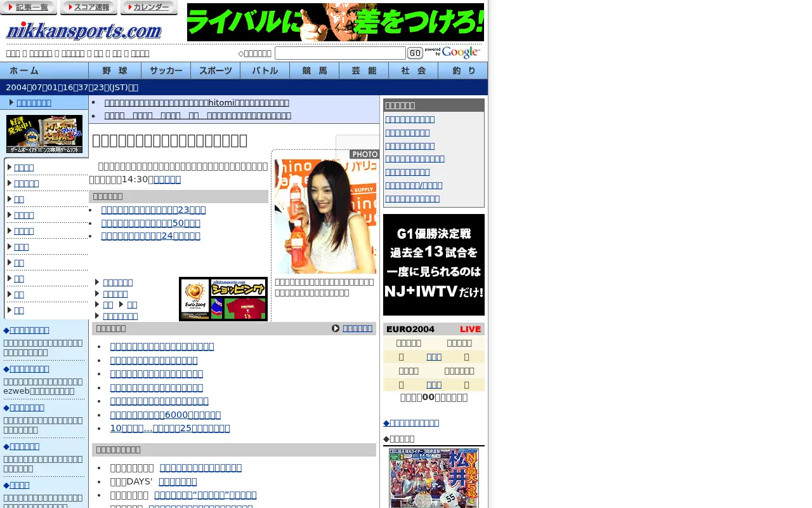
Task: Focus the Google search input field
Action: pyautogui.click(x=340, y=53)
